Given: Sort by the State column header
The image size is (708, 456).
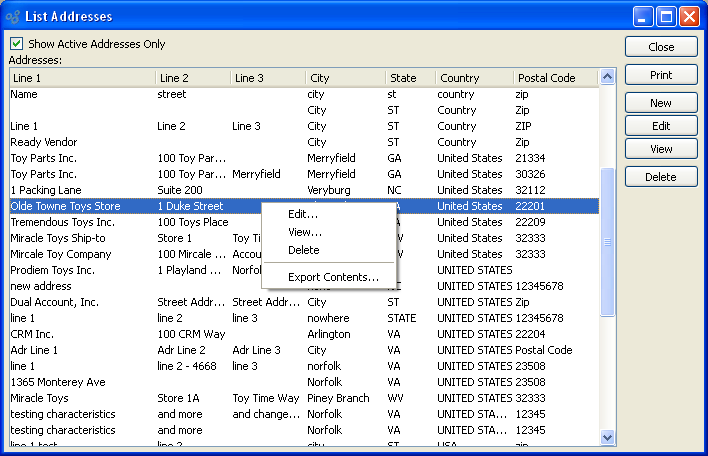Looking at the screenshot, I should coord(409,78).
